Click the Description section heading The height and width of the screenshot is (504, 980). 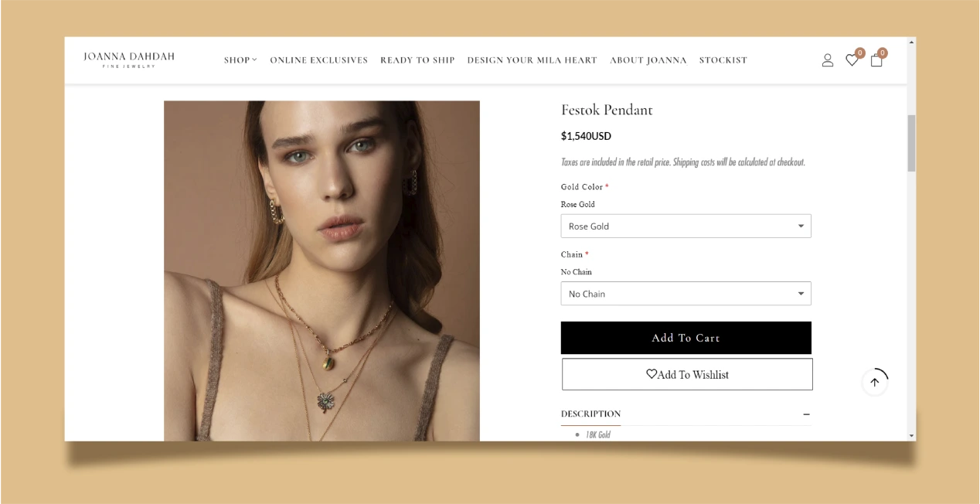[x=590, y=414]
